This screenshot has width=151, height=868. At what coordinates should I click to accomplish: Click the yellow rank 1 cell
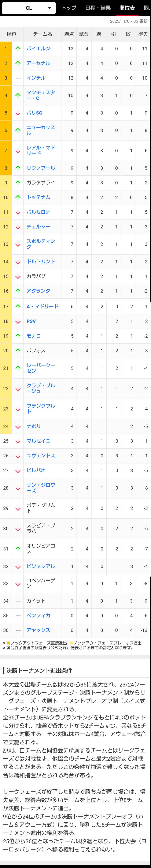[x=6, y=49]
